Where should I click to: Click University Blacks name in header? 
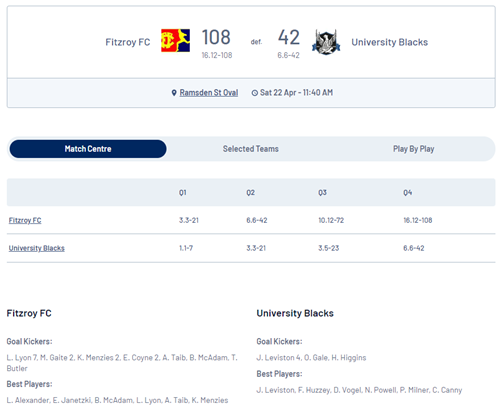pos(389,42)
